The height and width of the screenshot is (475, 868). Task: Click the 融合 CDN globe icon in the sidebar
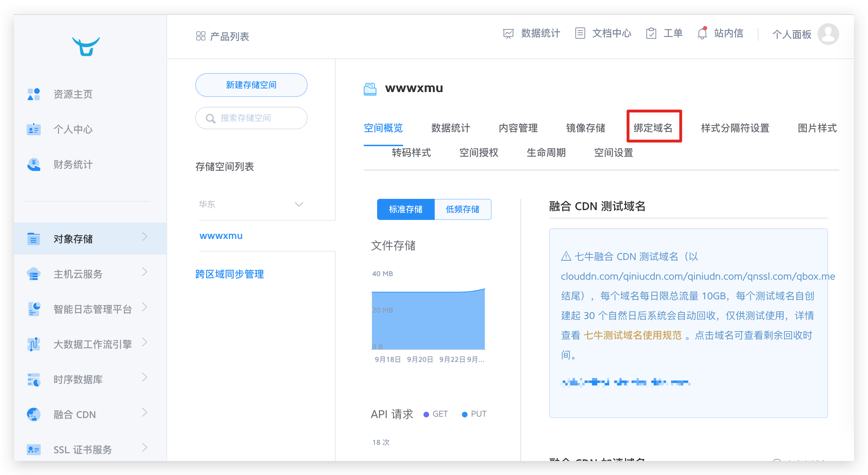click(34, 415)
